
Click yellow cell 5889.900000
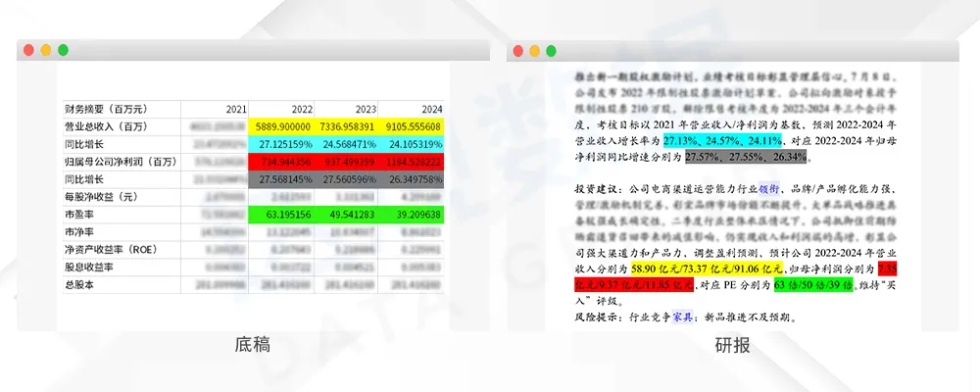pos(280,126)
